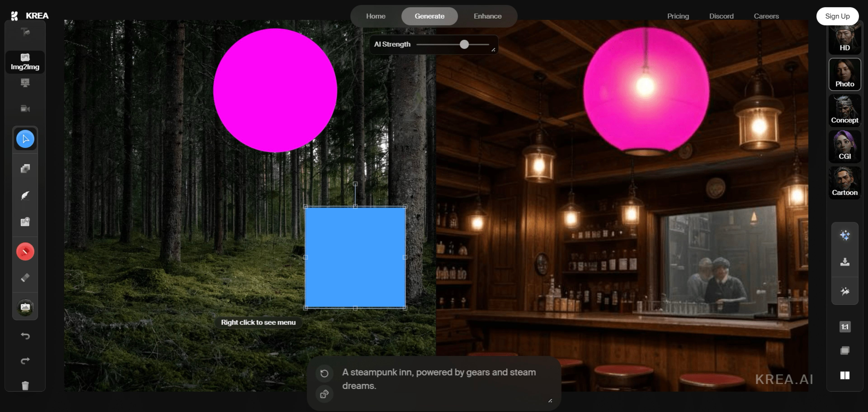
Task: Click the feather pen draw tool
Action: pos(25,196)
